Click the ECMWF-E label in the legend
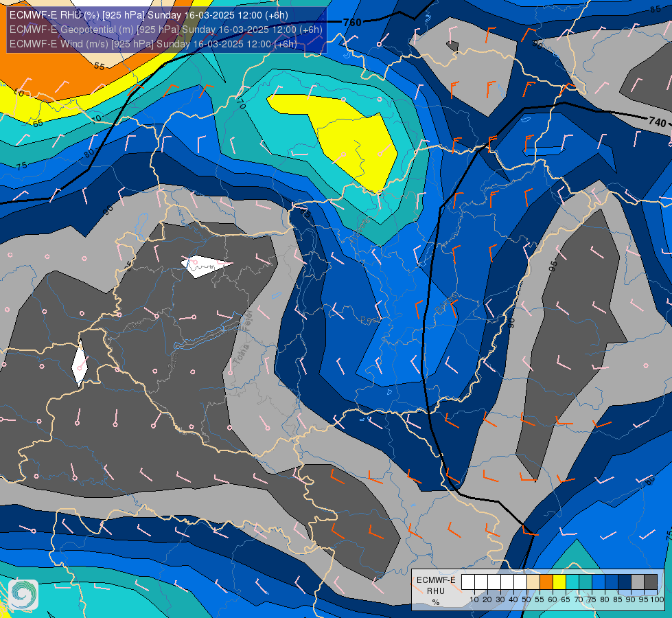 click(436, 580)
